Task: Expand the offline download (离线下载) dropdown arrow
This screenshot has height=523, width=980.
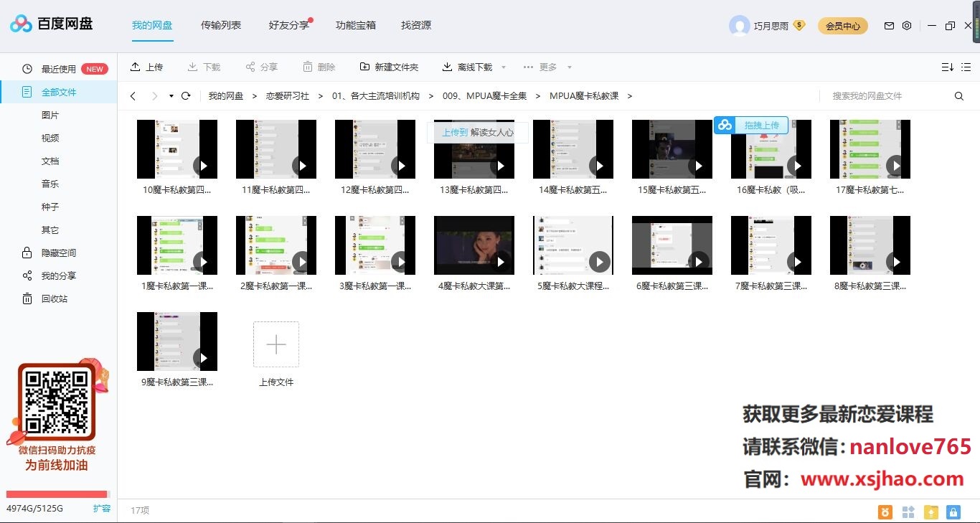Action: coord(503,67)
